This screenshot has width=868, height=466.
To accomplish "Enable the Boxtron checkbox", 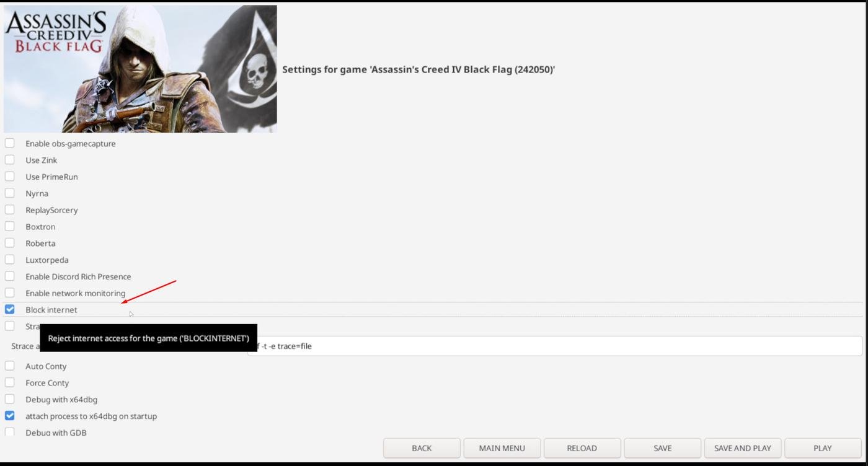I will coord(10,227).
